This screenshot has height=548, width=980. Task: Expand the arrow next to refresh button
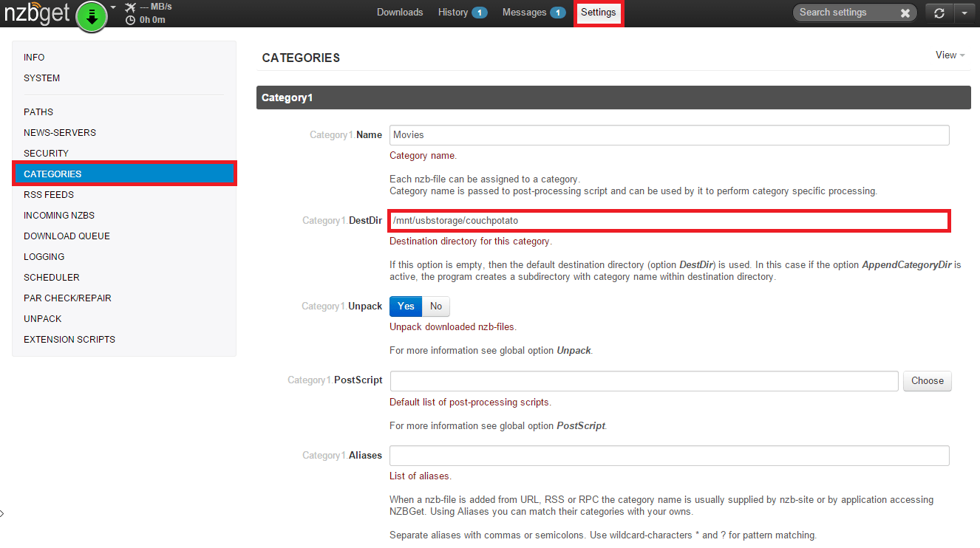click(x=964, y=13)
